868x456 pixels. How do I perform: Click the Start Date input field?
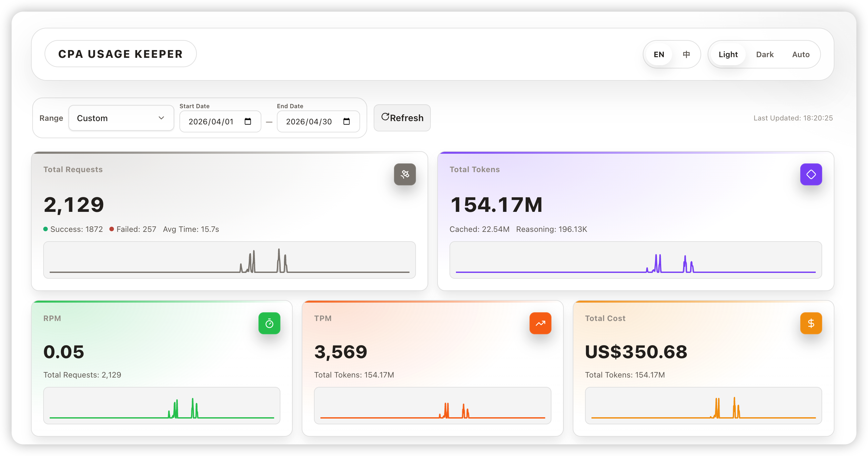(211, 121)
